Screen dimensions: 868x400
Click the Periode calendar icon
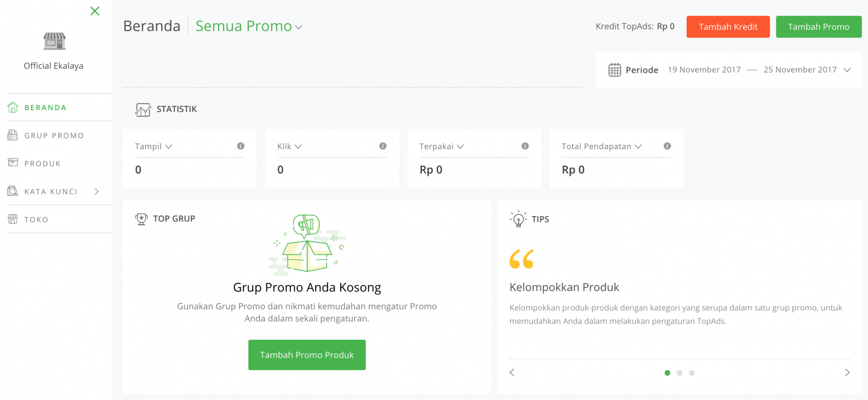[615, 69]
